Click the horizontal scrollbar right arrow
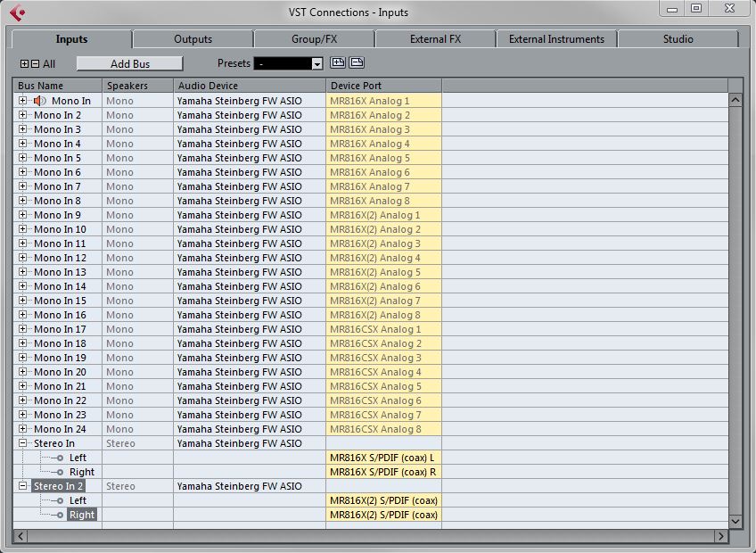The width and height of the screenshot is (756, 553). (x=721, y=536)
